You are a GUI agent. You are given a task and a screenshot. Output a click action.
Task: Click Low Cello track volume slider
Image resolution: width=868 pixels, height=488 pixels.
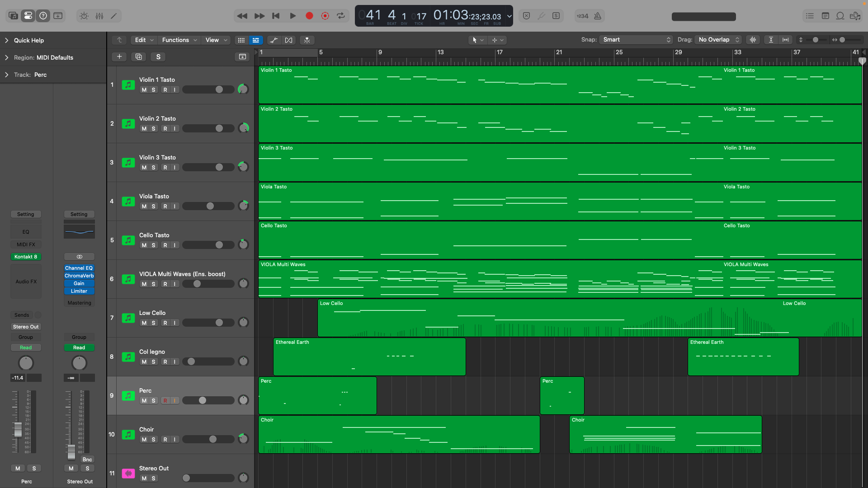[x=208, y=323]
